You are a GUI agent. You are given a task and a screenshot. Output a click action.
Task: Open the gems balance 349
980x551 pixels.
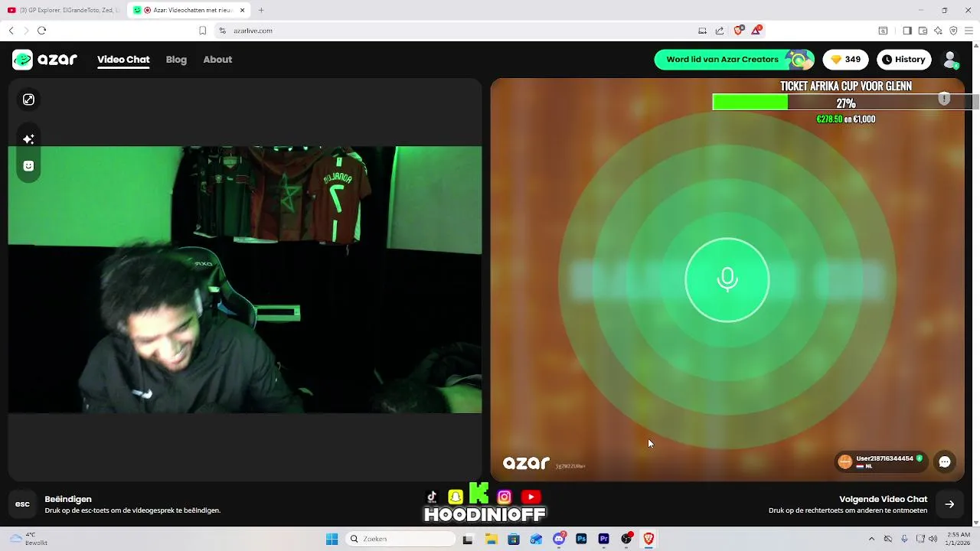point(845,60)
